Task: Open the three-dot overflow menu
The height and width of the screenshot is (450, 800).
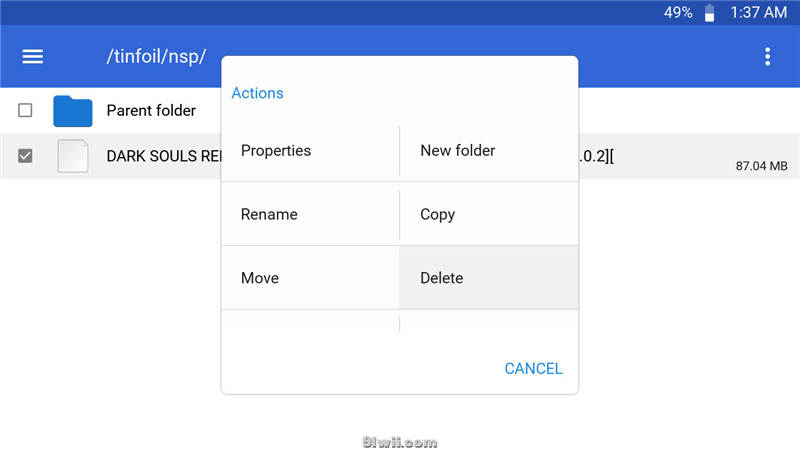Action: 767,56
